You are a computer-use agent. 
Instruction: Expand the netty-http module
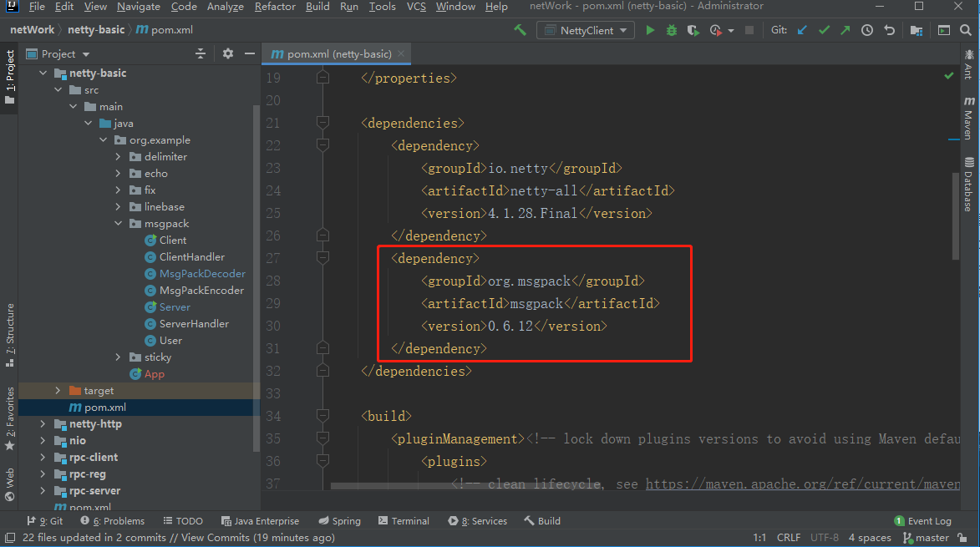(x=43, y=424)
